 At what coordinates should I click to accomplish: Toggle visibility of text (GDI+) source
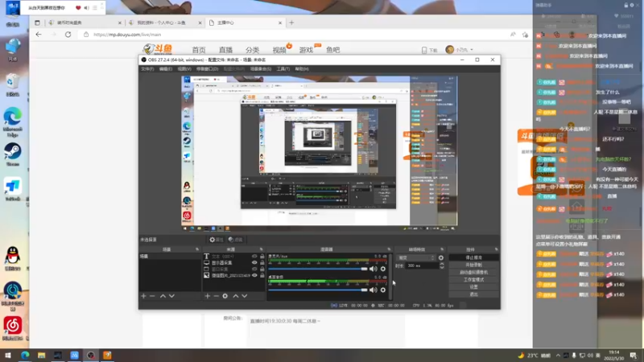(254, 256)
